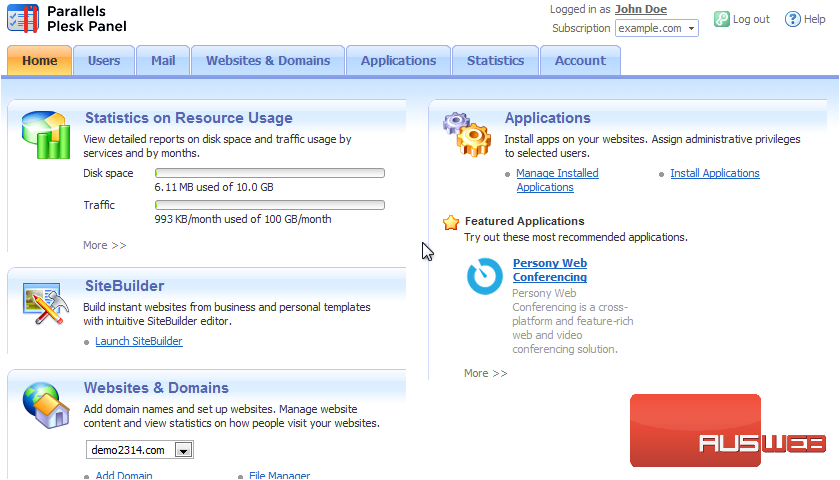Expand More under Featured Applications
840x480 pixels.
click(x=485, y=373)
